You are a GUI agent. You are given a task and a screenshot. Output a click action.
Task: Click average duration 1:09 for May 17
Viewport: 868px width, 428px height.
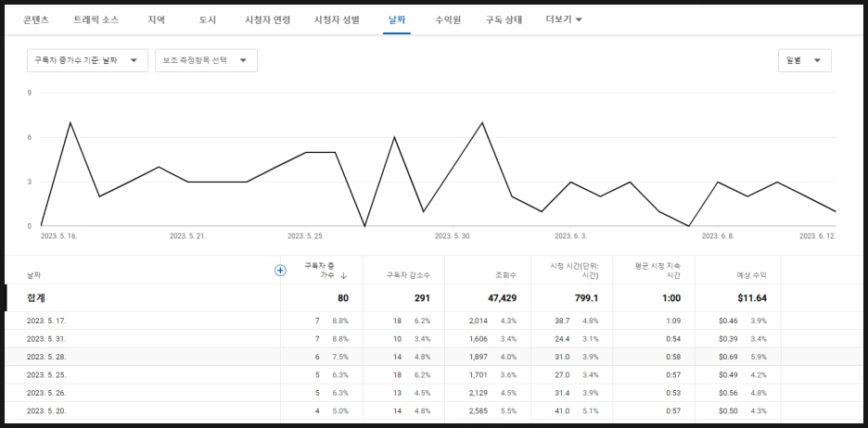coord(673,321)
